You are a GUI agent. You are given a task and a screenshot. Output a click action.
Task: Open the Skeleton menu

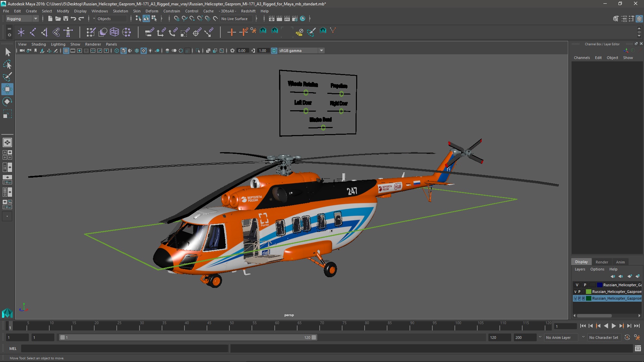[120, 11]
